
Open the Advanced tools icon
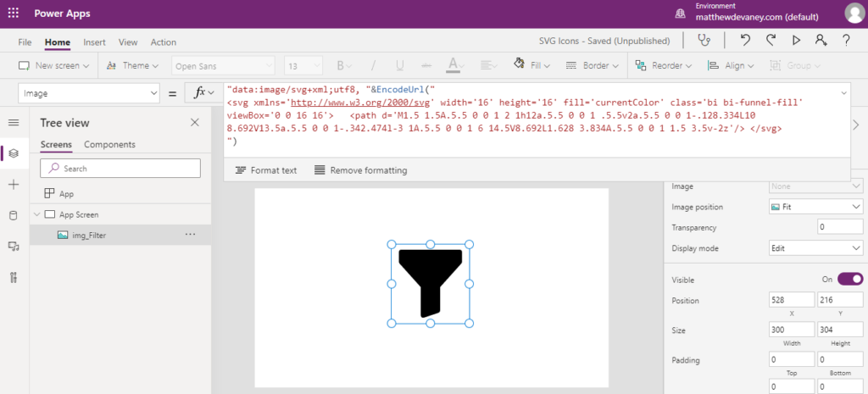click(x=14, y=278)
